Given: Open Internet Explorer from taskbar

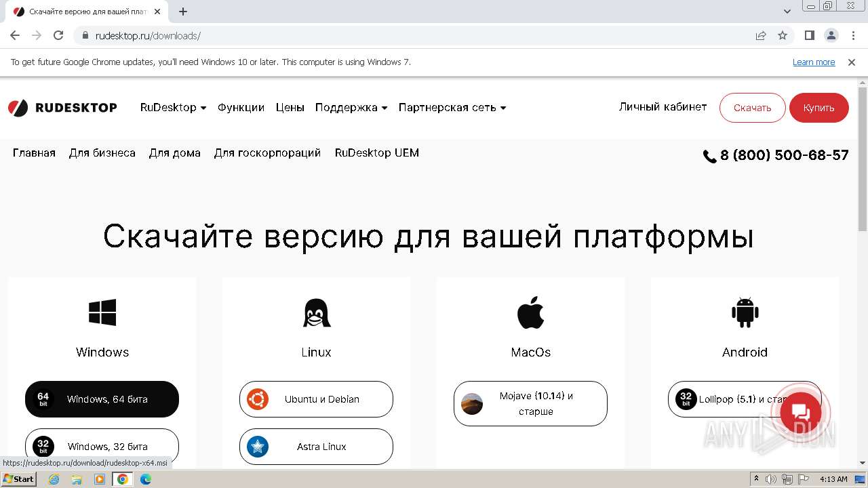Looking at the screenshot, I should click(54, 479).
